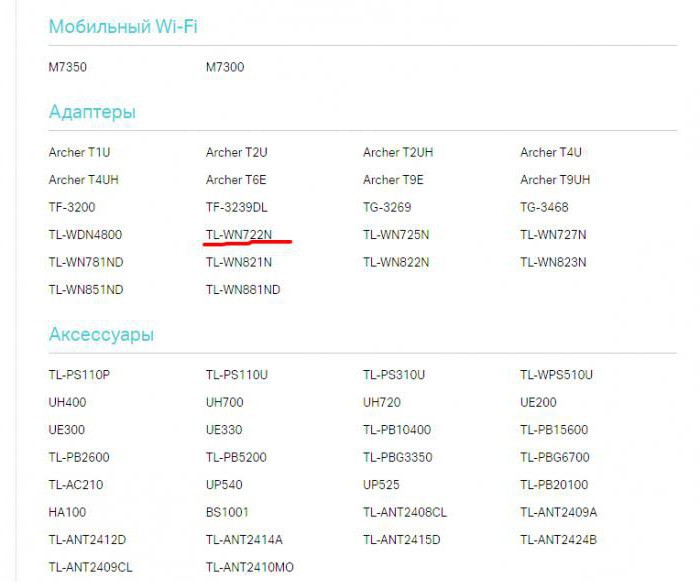Open the TL-PB20100 power bank page
The width and height of the screenshot is (700, 582).
(554, 485)
